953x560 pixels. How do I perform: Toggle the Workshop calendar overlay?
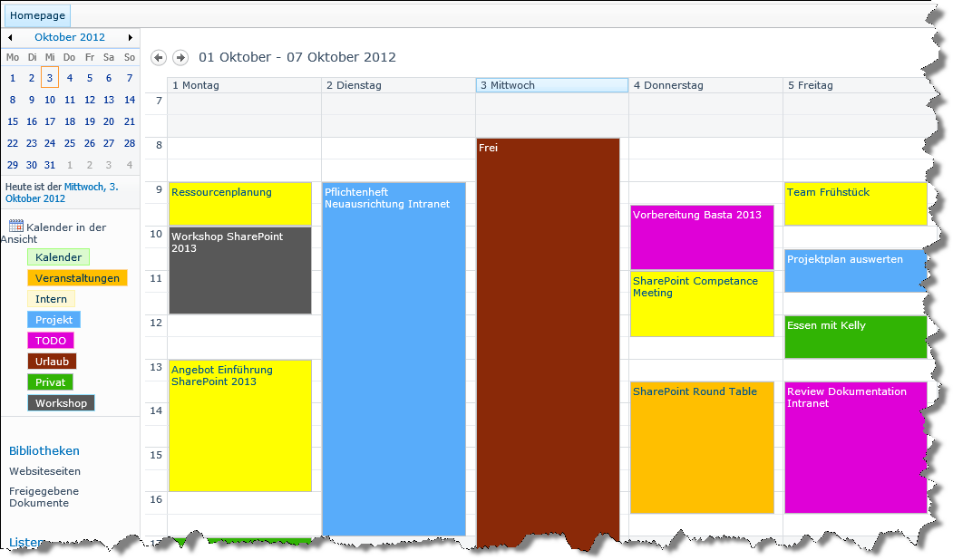[x=61, y=402]
